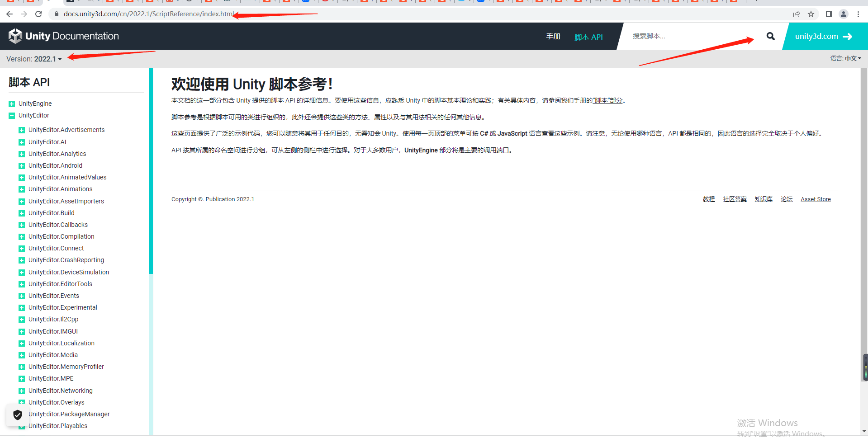Expand UnityEditor.CrashReporting plus icon
This screenshot has width=868, height=438.
pos(21,260)
